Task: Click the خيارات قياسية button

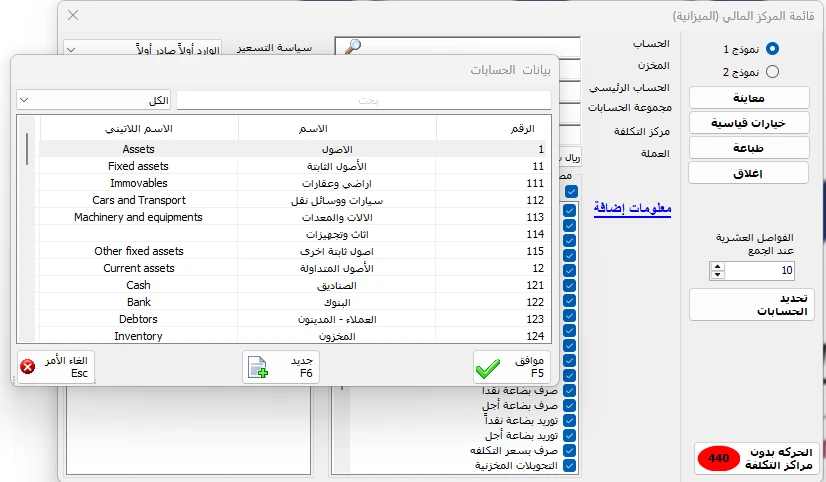Action: (x=749, y=123)
